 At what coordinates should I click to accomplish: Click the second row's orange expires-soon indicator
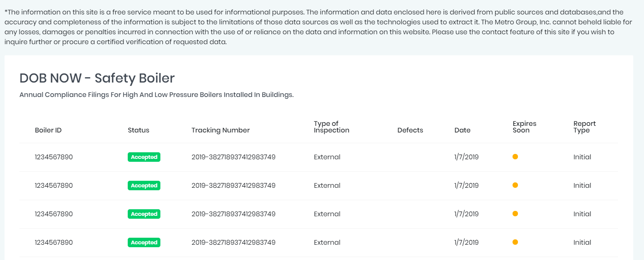pyautogui.click(x=515, y=185)
